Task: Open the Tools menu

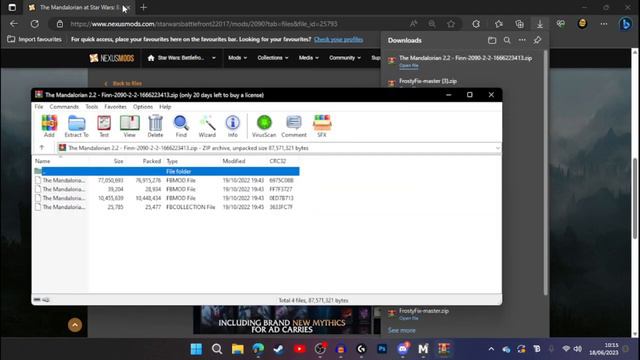Action: pyautogui.click(x=91, y=107)
